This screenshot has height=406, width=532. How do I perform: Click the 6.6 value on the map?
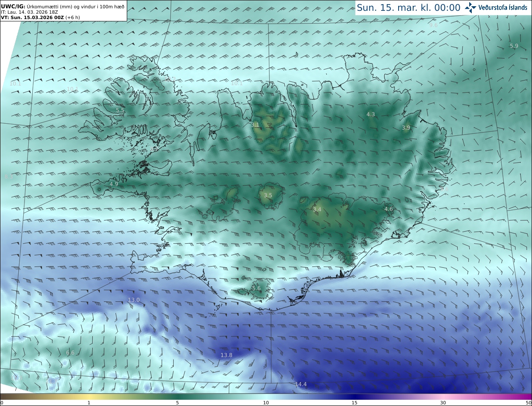click(70, 353)
